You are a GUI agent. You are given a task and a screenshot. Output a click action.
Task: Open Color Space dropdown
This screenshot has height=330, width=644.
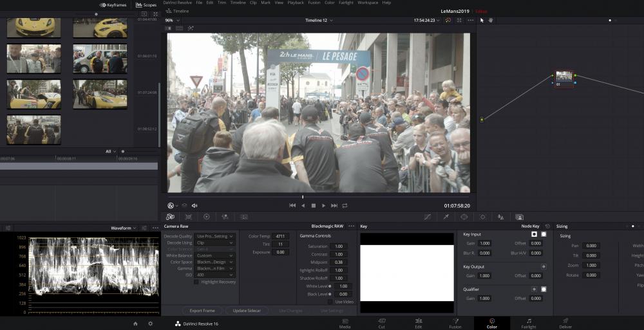[x=214, y=262]
